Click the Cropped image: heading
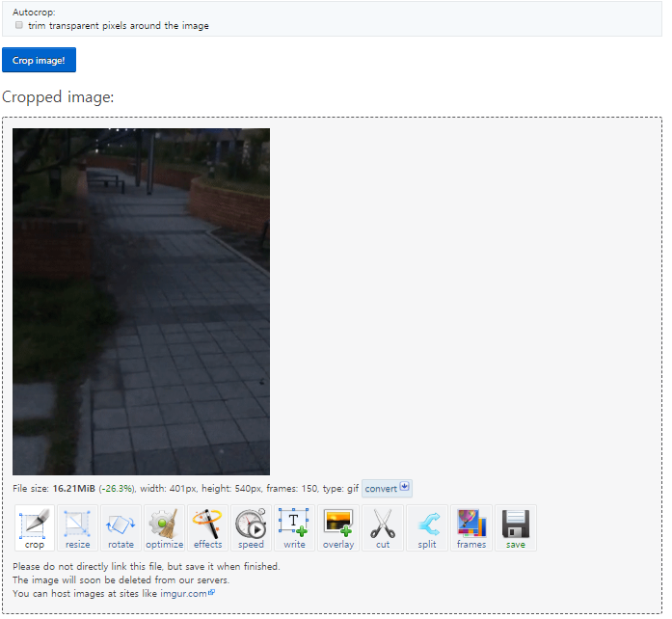Image resolution: width=672 pixels, height=619 pixels. 58,97
